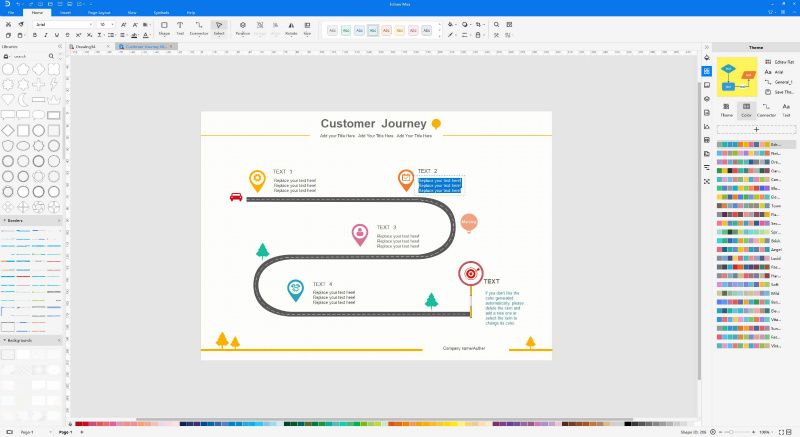This screenshot has height=437, width=800.
Task: Switch to the Home ribbon tab
Action: pyautogui.click(x=37, y=12)
